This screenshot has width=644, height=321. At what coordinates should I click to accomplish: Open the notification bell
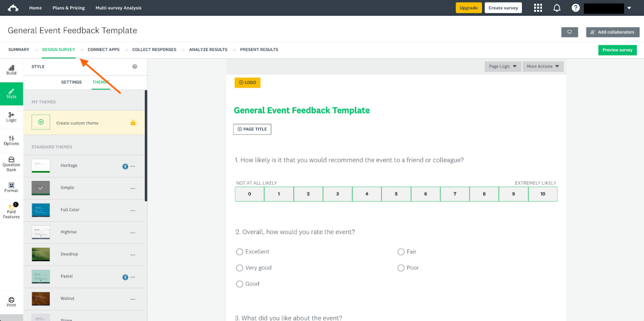557,8
